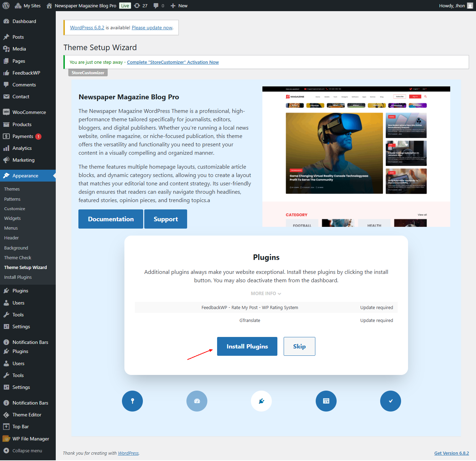Click the Install Plugins button
This screenshot has height=461, width=476.
click(247, 346)
